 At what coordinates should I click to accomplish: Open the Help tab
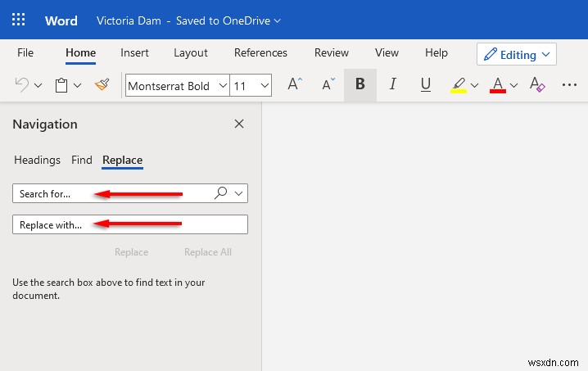click(436, 53)
